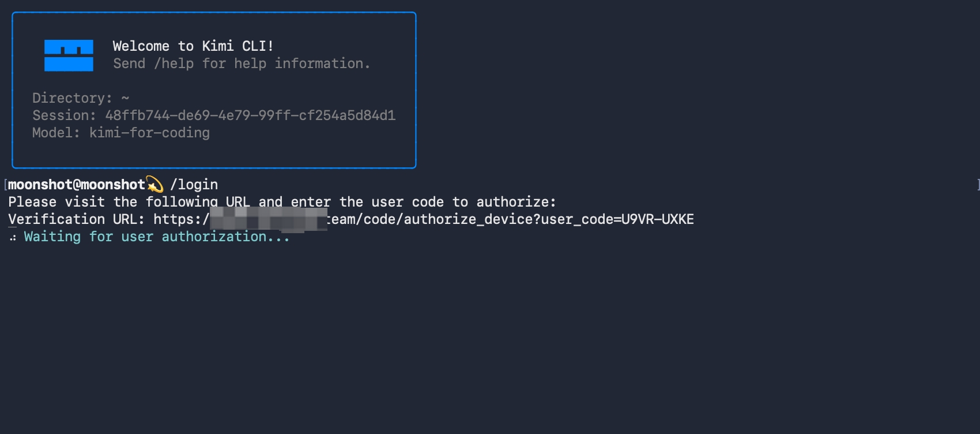Click the session ID string

(x=250, y=115)
